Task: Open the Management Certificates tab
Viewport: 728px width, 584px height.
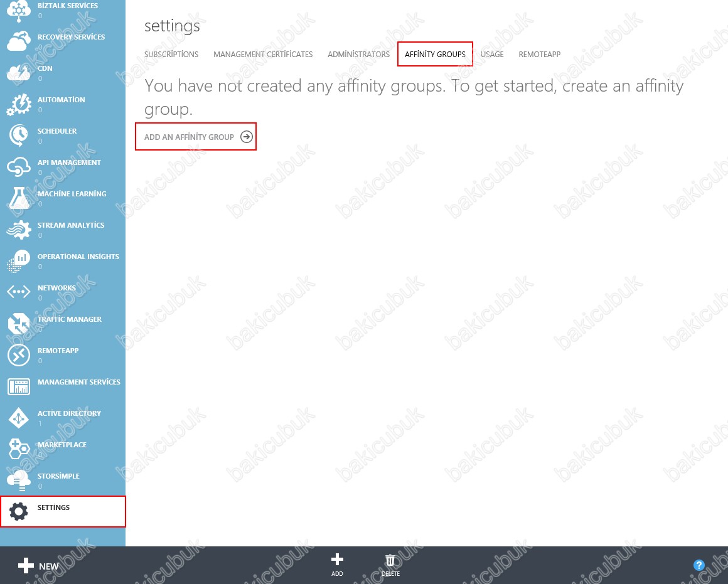Action: [263, 55]
